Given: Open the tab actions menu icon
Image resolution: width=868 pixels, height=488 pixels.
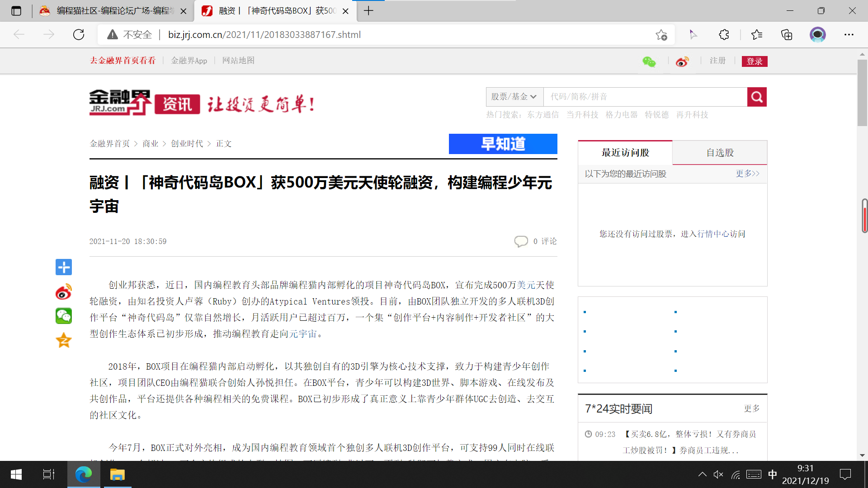Looking at the screenshot, I should tap(16, 11).
